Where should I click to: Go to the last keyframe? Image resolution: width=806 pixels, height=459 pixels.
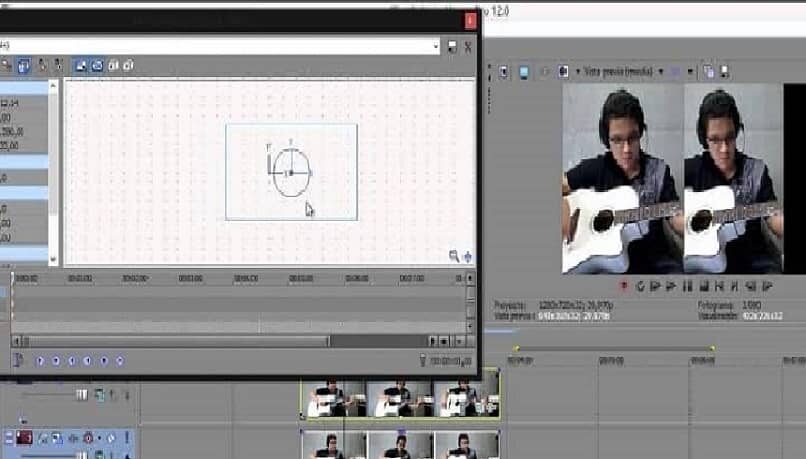pos(87,361)
